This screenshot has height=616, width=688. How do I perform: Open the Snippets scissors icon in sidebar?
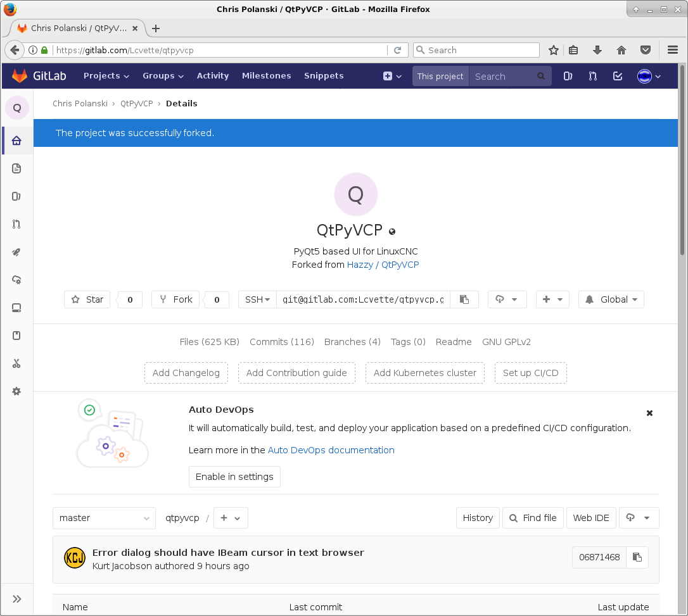pos(16,363)
